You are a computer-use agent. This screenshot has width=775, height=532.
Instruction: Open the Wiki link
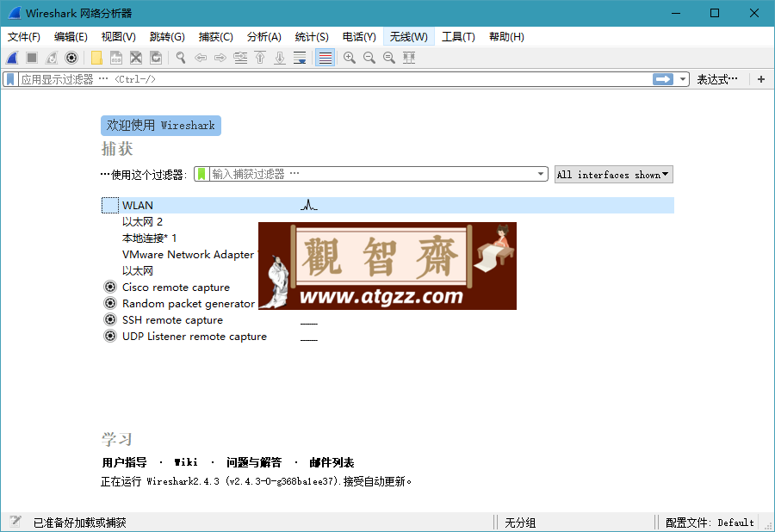pos(186,462)
